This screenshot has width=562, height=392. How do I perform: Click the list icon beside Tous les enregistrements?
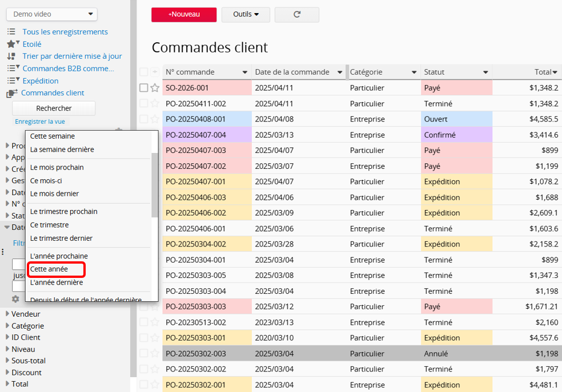tap(11, 32)
